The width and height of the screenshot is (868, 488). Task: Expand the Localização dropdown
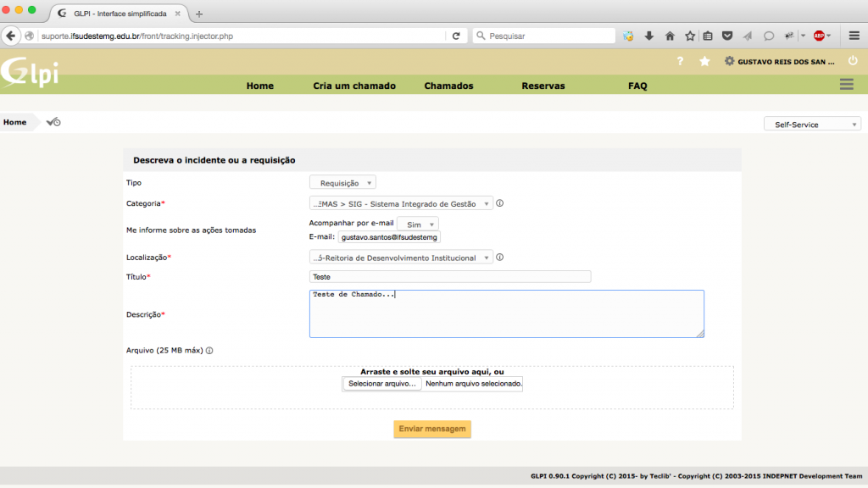[x=401, y=258]
